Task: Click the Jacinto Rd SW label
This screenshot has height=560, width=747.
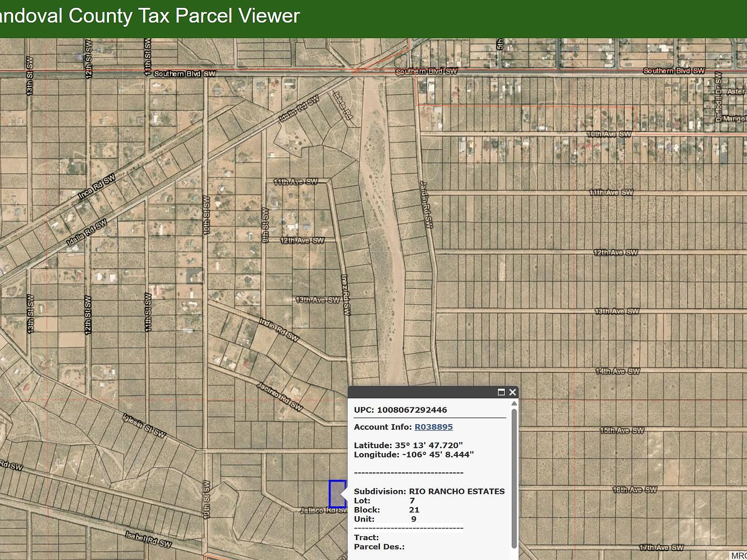Action: click(x=280, y=397)
